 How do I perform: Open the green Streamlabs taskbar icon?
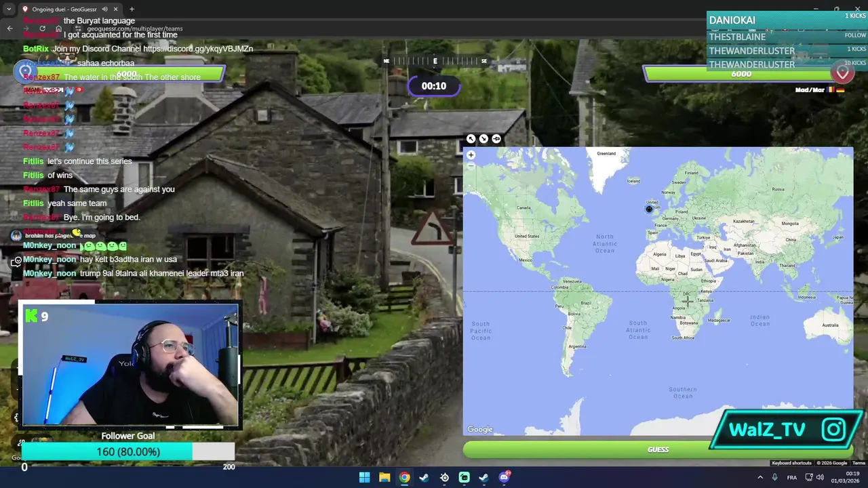click(x=464, y=477)
